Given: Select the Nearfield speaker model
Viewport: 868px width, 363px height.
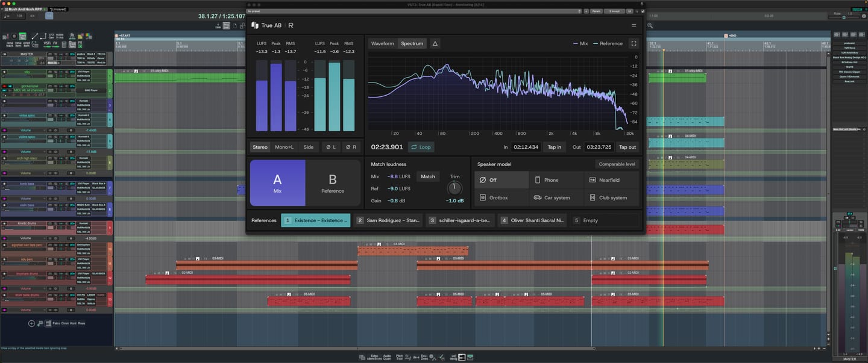Looking at the screenshot, I should pos(611,180).
